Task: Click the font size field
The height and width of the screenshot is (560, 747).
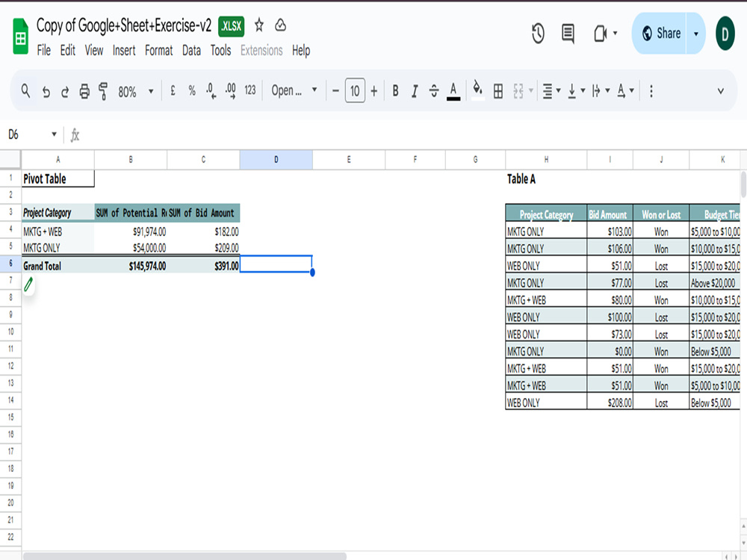Action: (355, 90)
